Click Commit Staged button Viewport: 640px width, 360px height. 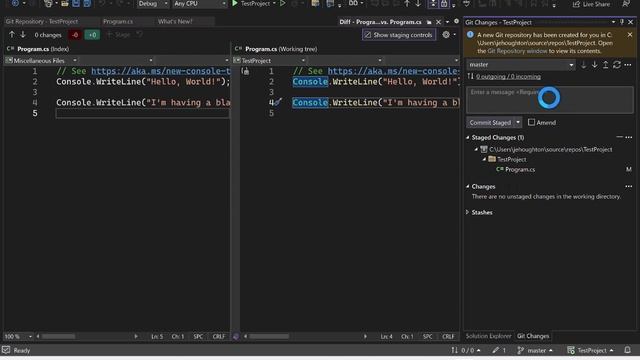point(490,122)
